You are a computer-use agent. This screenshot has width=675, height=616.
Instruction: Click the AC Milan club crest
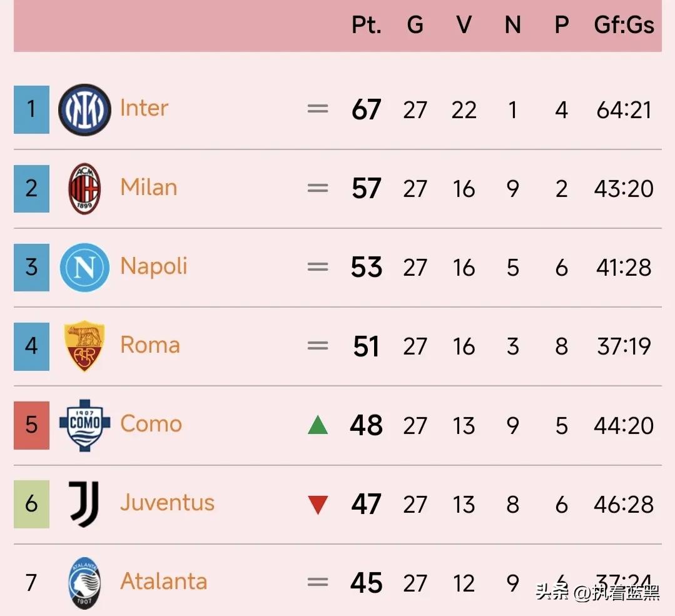pyautogui.click(x=84, y=188)
